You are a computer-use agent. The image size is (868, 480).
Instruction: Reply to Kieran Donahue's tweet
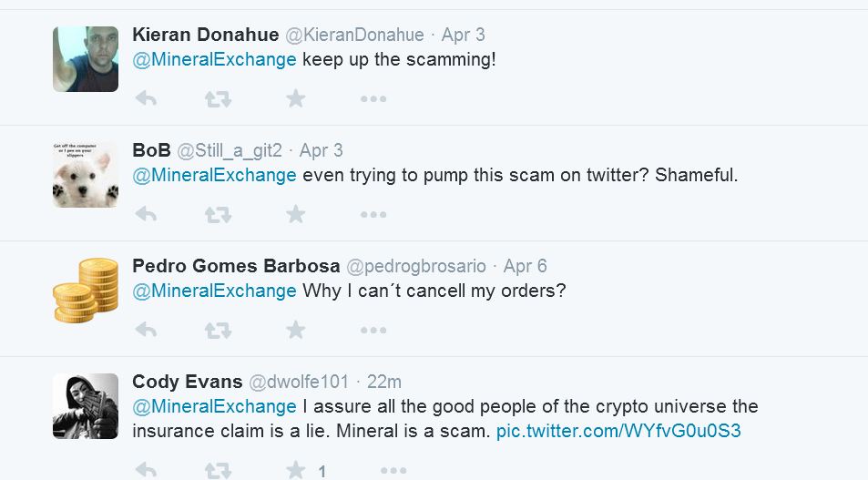[x=146, y=99]
